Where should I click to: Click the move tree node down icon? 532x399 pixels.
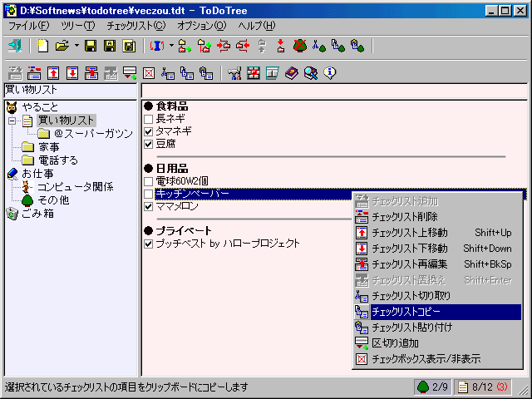tap(281, 46)
